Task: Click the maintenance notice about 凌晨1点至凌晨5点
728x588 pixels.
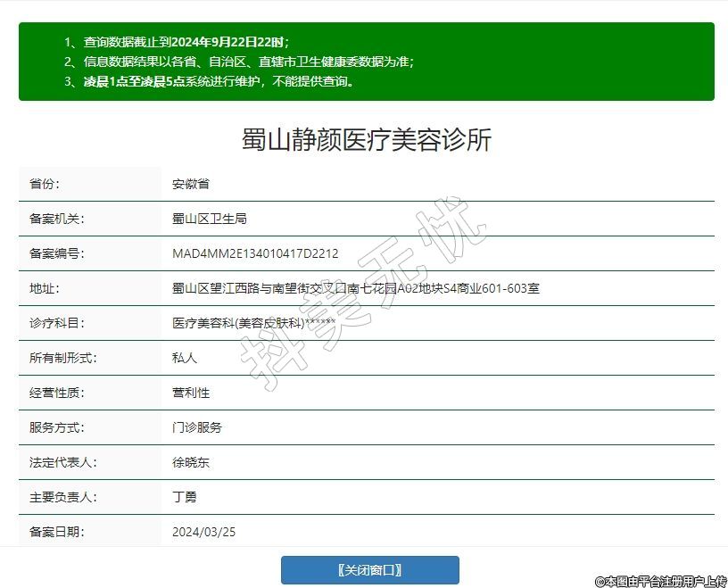Action: click(x=210, y=82)
